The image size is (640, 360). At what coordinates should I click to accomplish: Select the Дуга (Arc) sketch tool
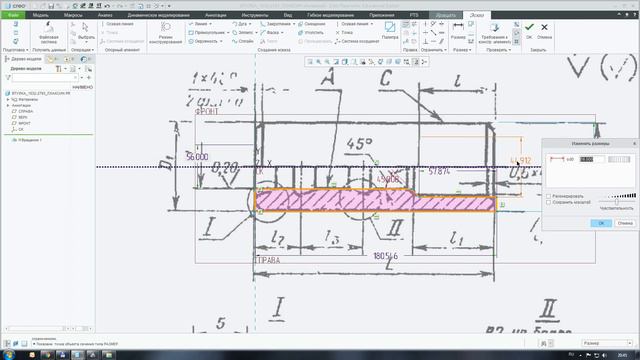pos(240,24)
